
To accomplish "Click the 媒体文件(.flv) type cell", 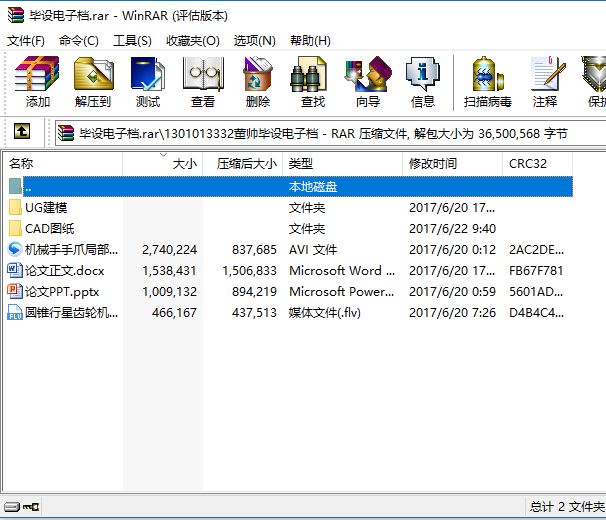I will click(325, 312).
